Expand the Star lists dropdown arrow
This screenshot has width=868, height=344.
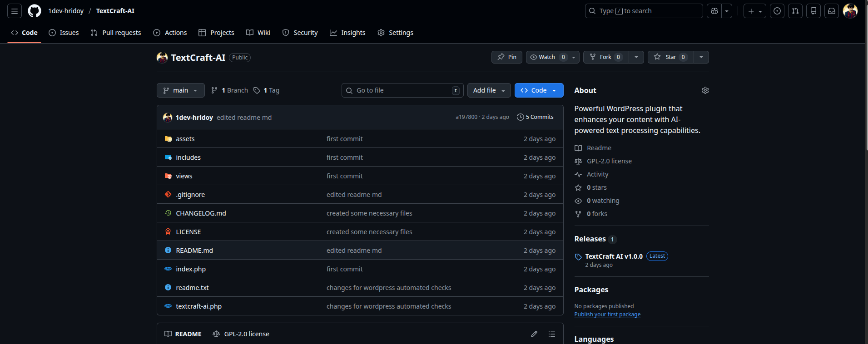701,57
